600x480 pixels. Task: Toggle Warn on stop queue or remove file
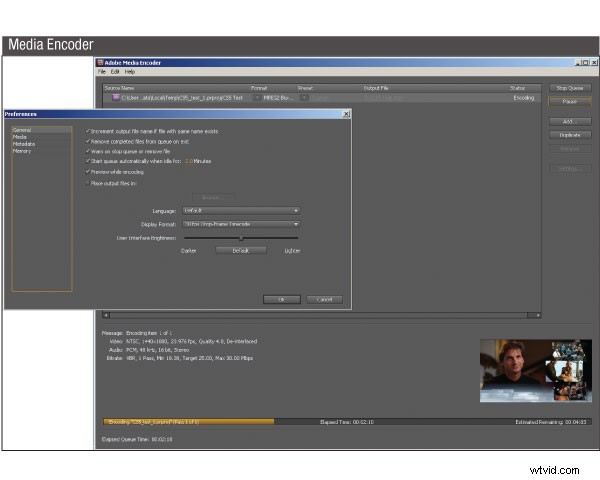(88, 151)
